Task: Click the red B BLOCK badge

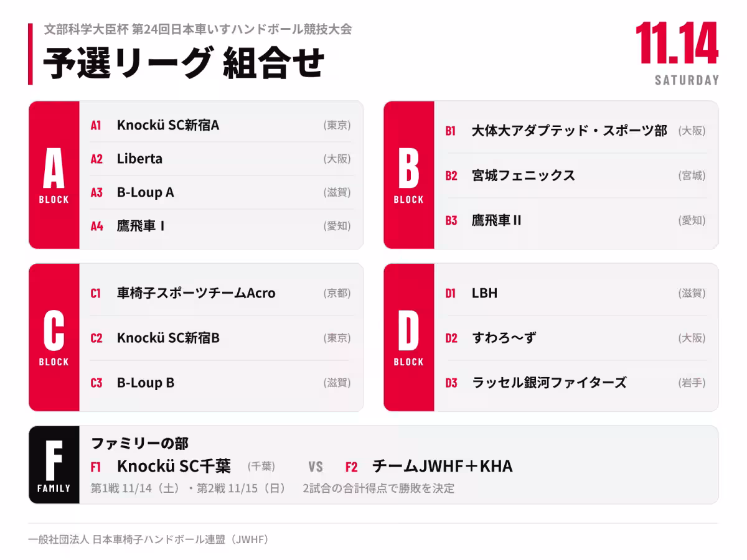Action: point(409,175)
